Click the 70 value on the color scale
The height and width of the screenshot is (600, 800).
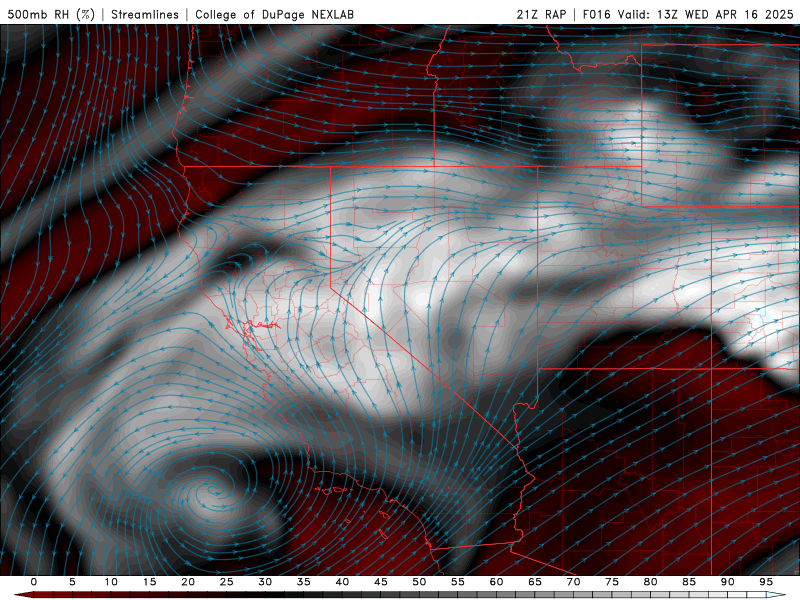pos(573,582)
